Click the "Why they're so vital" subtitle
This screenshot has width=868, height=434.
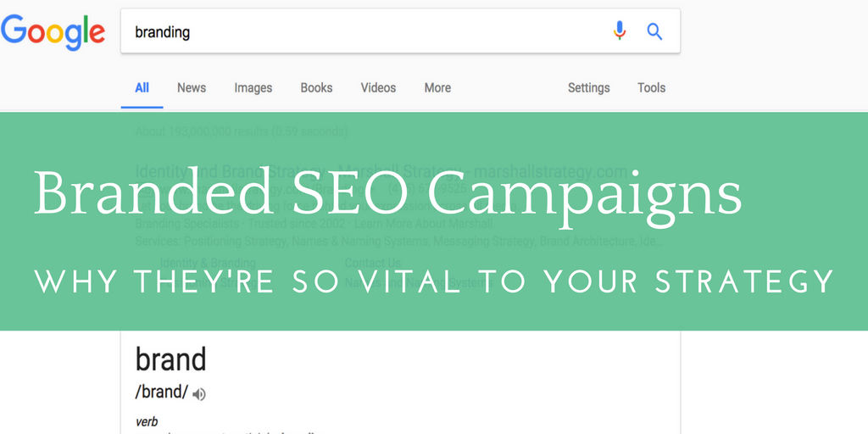434,281
